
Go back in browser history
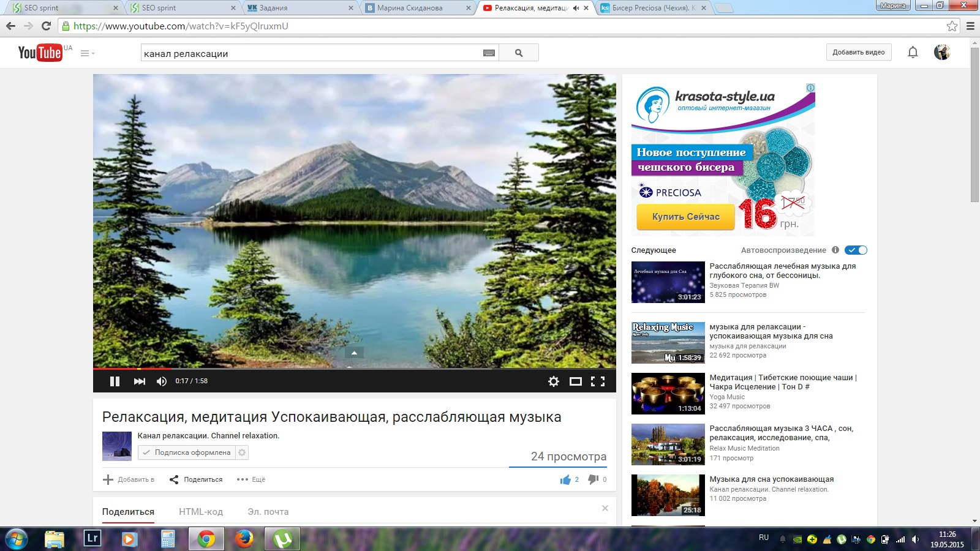tap(10, 26)
